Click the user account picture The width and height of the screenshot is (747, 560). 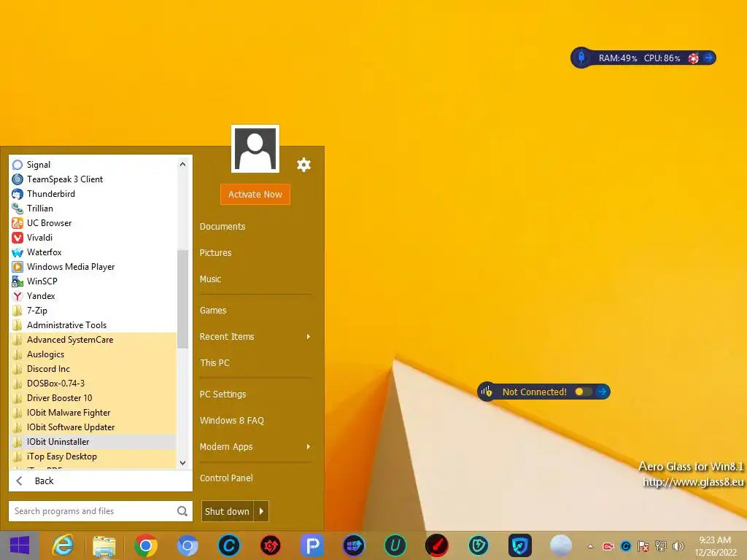point(255,149)
